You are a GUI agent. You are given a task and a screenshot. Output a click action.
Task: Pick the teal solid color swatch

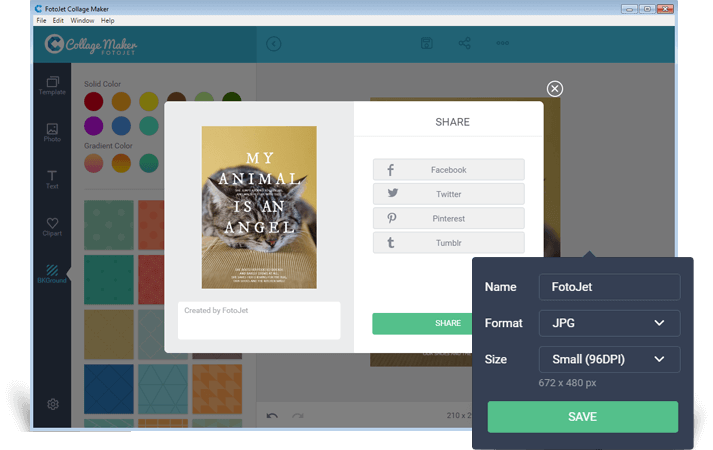[x=149, y=126]
